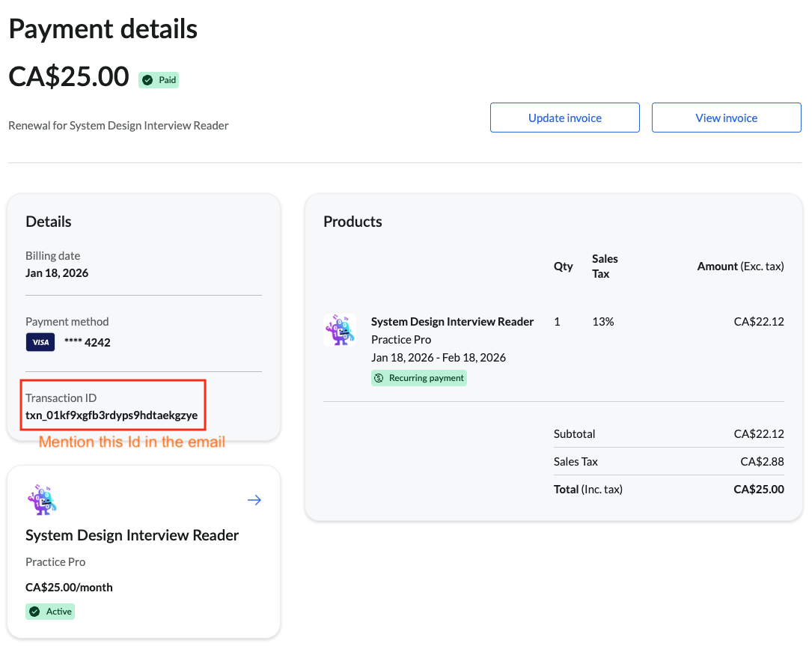Click the Visa card icon
This screenshot has width=812, height=649.
pyautogui.click(x=40, y=341)
